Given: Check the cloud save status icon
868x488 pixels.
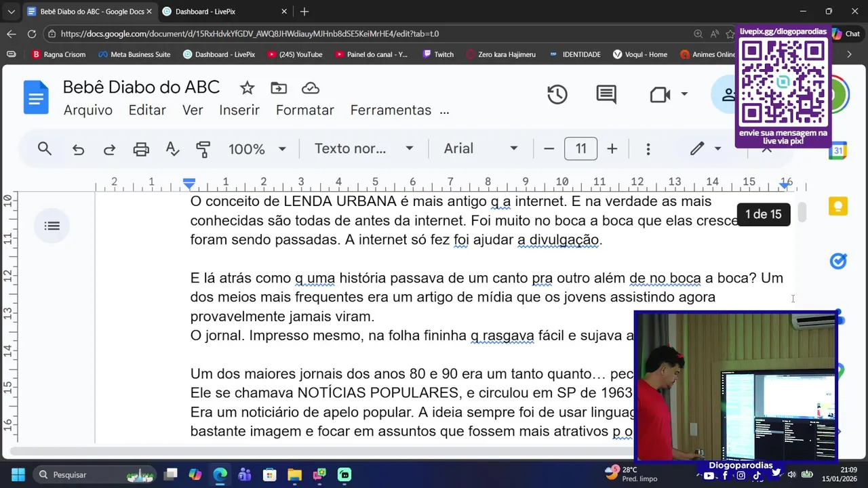Looking at the screenshot, I should [311, 88].
